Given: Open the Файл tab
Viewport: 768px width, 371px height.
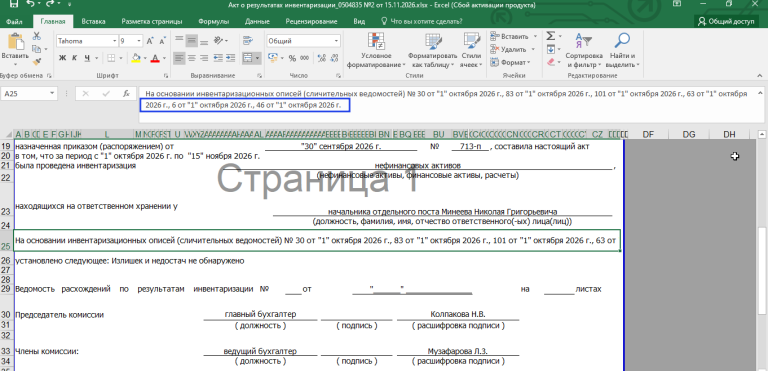Looking at the screenshot, I should pyautogui.click(x=15, y=22).
